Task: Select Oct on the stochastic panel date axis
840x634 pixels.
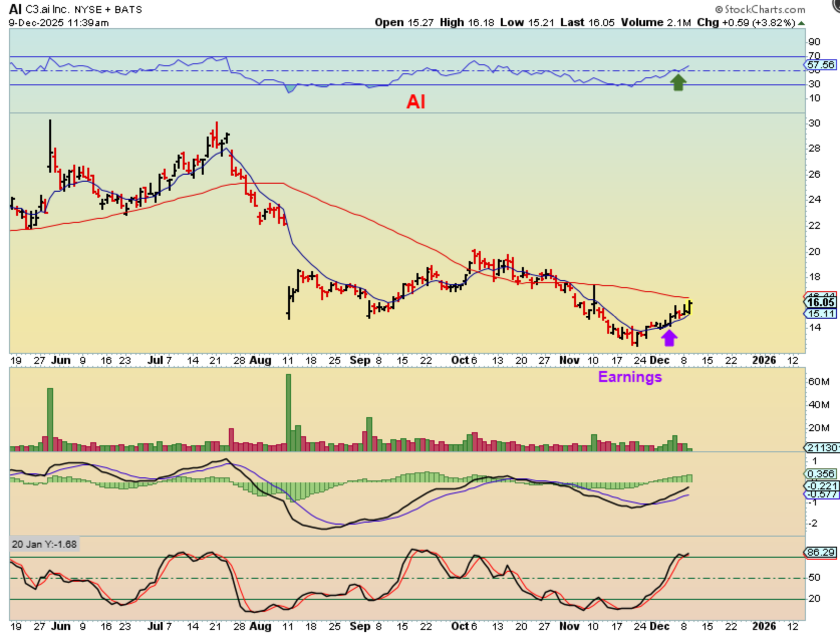Action: coord(460,626)
